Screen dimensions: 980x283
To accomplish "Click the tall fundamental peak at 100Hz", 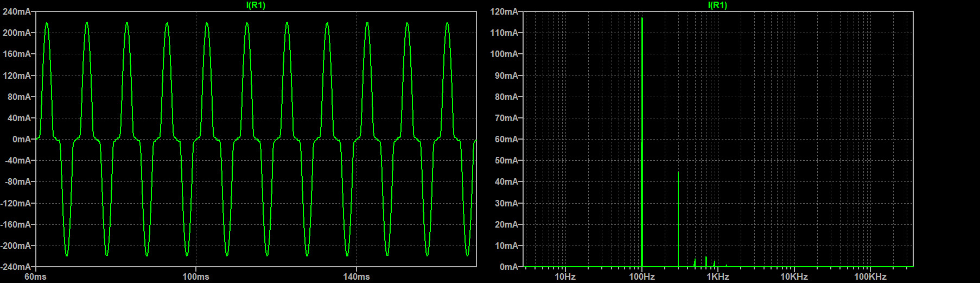I will (642, 141).
